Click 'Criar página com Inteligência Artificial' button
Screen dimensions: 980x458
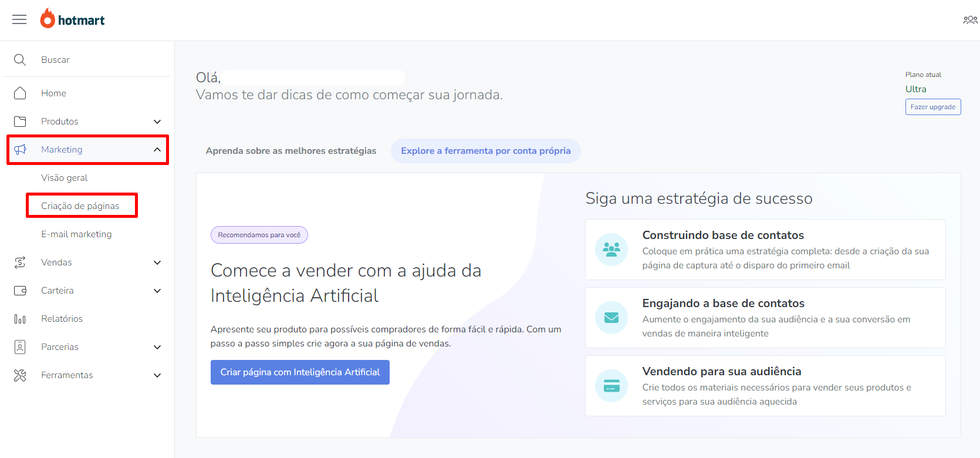pos(300,372)
